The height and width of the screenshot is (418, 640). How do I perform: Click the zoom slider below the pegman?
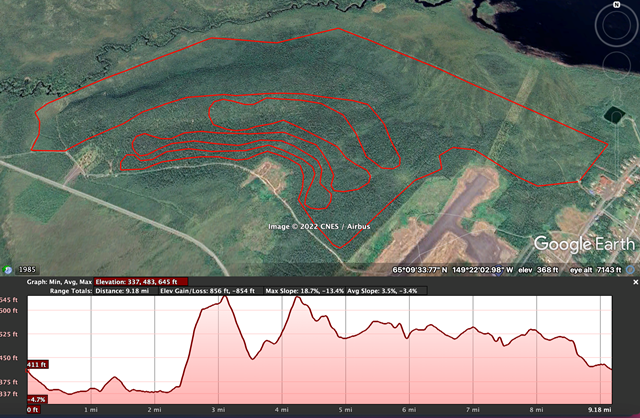coord(616,135)
